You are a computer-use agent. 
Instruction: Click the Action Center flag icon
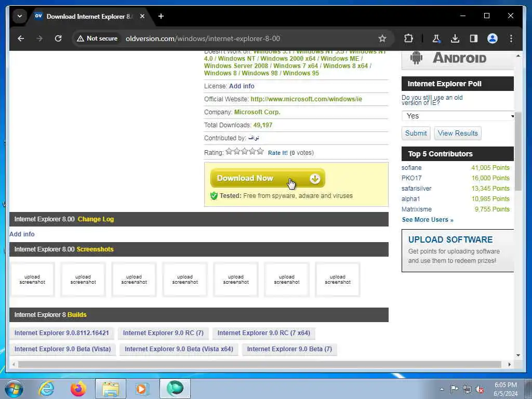click(x=454, y=389)
